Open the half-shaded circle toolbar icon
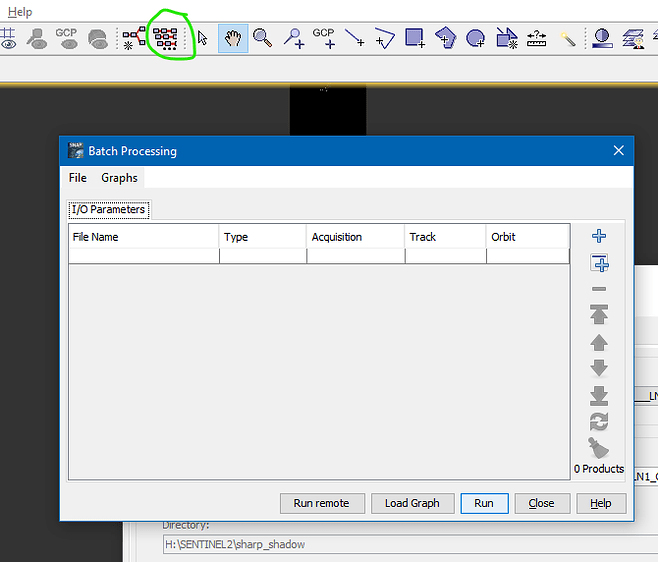 [x=602, y=38]
